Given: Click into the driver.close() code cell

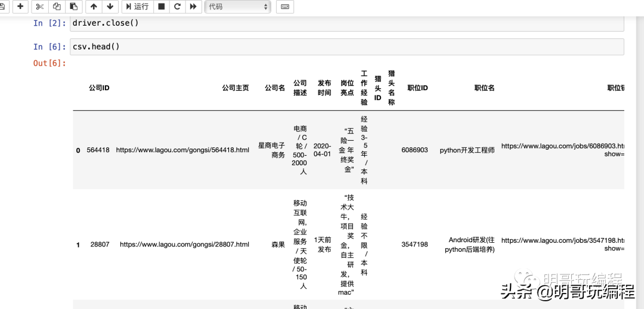Looking at the screenshot, I should pyautogui.click(x=346, y=23).
